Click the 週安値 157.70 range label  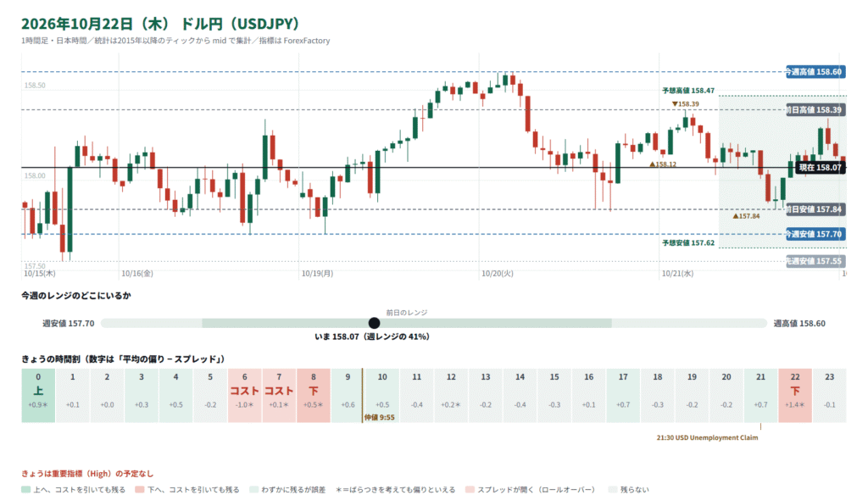coord(68,323)
